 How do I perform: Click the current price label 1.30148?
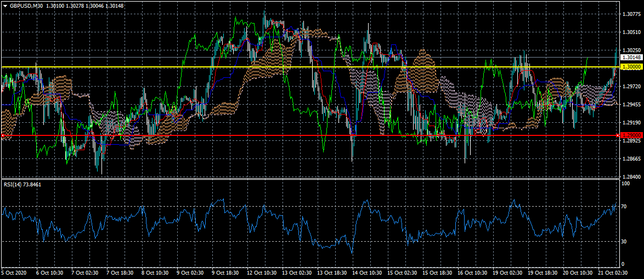click(631, 57)
